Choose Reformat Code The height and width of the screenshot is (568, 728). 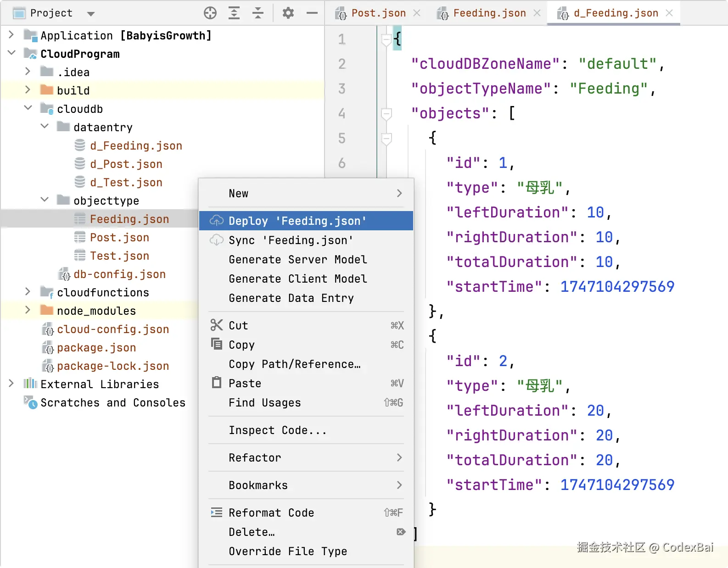(306, 512)
